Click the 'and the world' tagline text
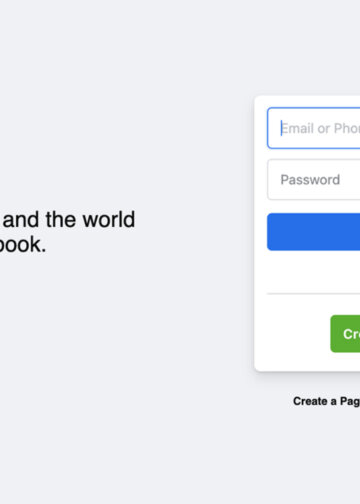Image resolution: width=360 pixels, height=504 pixels. 69,220
